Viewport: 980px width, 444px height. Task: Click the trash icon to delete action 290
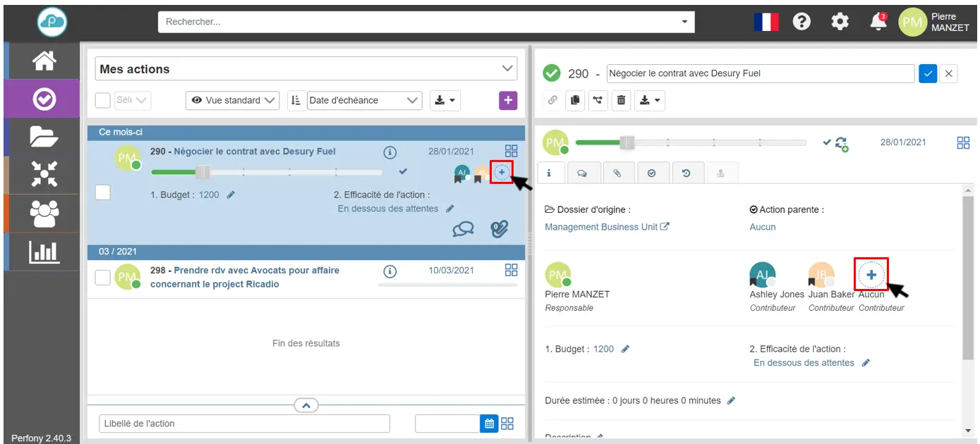pyautogui.click(x=621, y=101)
